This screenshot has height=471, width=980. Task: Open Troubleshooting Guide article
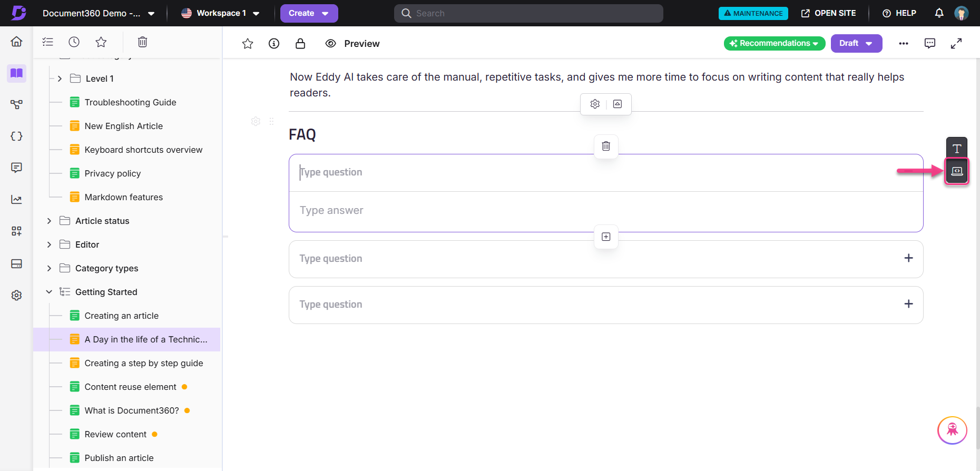tap(130, 102)
